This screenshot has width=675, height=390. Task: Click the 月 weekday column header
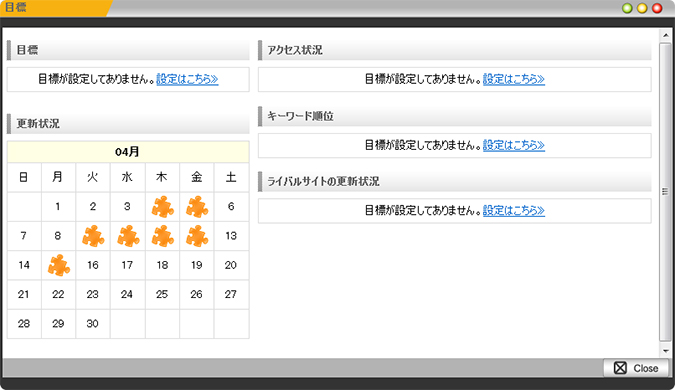click(x=58, y=177)
